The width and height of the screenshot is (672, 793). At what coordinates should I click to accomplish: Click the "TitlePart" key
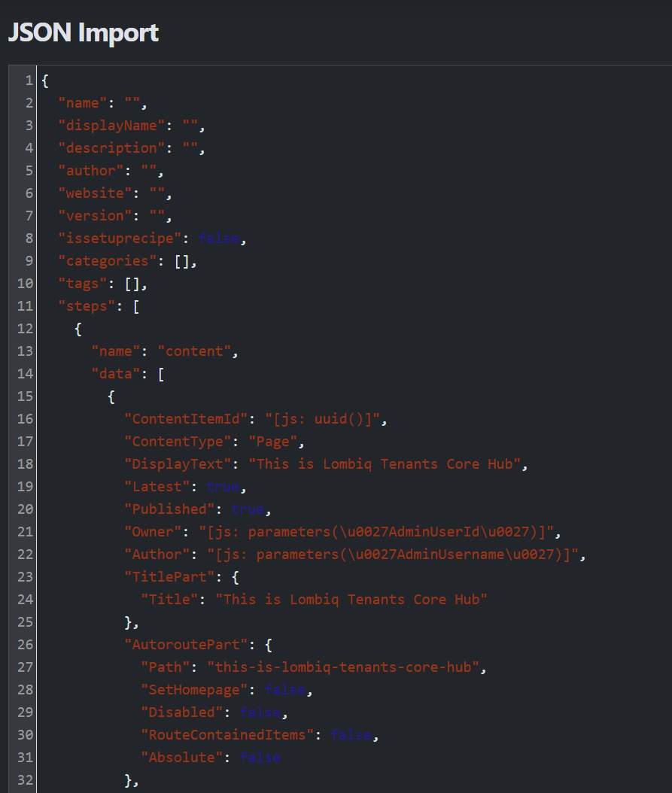169,577
